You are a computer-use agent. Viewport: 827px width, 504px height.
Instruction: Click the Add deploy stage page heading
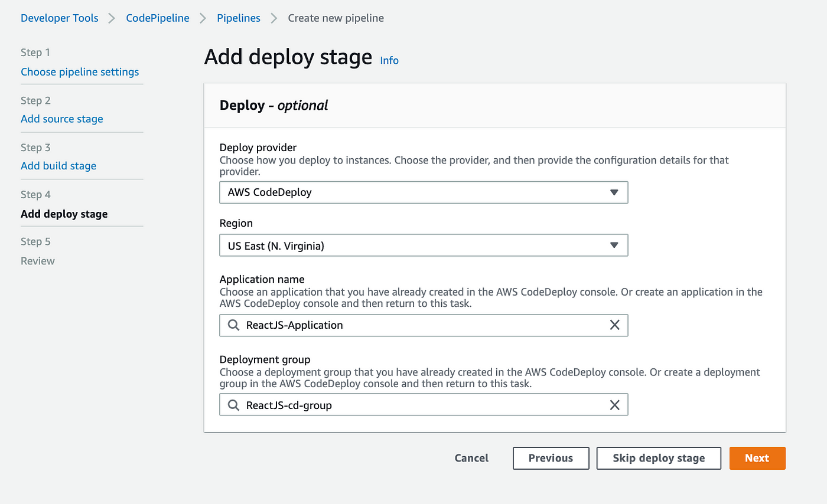tap(288, 58)
